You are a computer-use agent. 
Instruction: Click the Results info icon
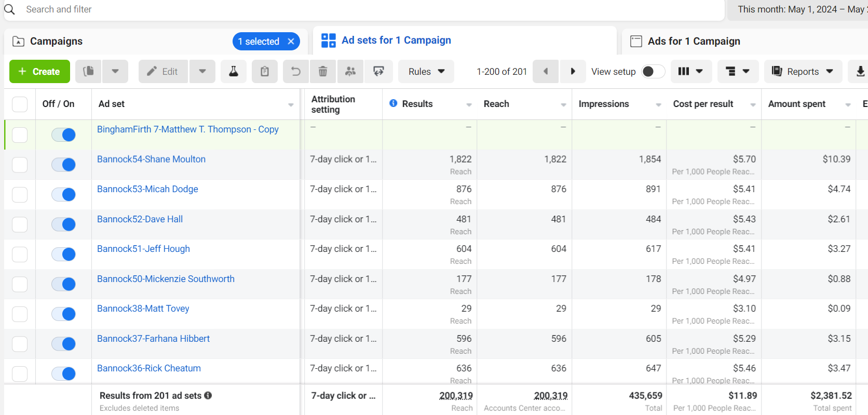394,103
